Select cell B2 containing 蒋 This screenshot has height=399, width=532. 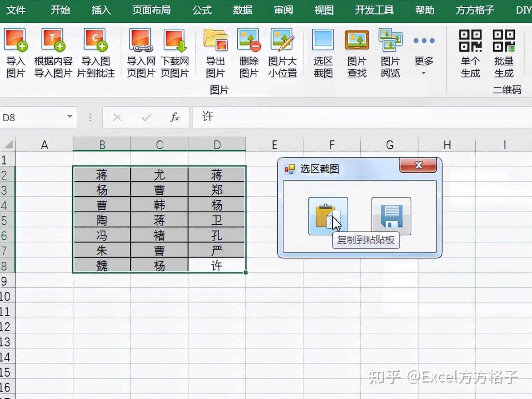tap(102, 174)
